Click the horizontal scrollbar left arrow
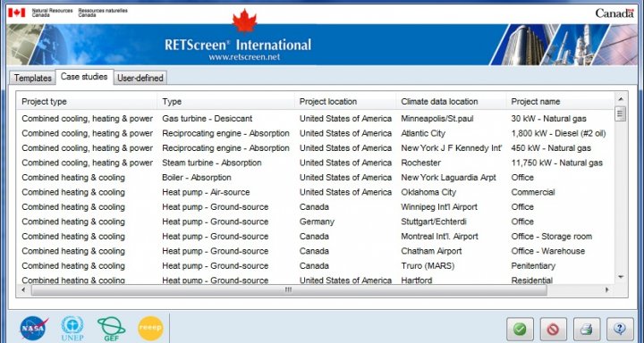This screenshot has height=343, width=644. coord(23,290)
